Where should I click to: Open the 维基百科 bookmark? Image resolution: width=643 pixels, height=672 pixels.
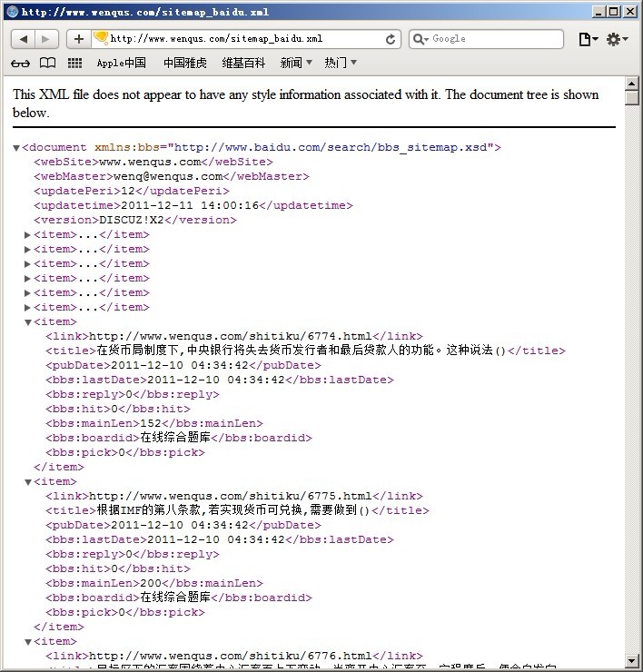point(243,63)
